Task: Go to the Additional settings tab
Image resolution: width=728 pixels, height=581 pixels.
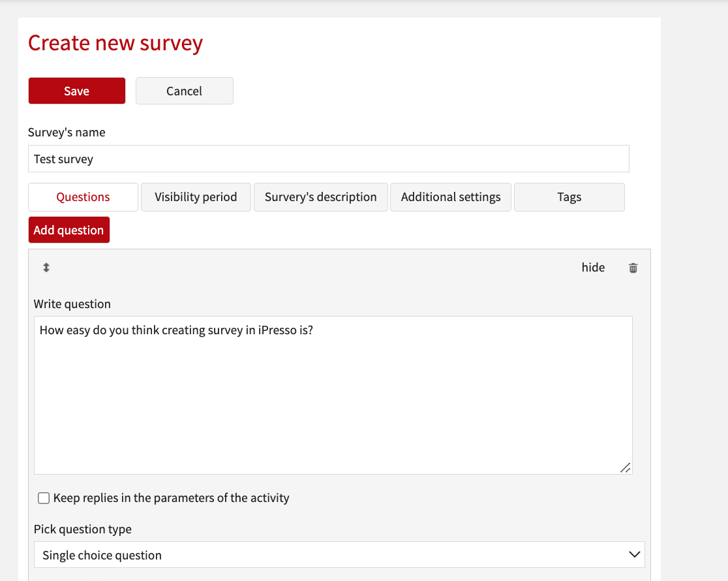Action: point(451,197)
